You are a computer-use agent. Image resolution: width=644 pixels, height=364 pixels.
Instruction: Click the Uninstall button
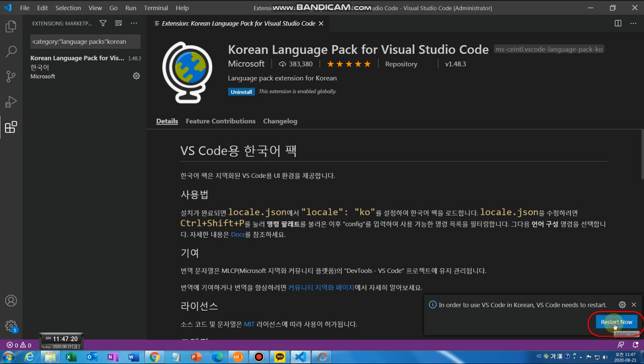242,92
